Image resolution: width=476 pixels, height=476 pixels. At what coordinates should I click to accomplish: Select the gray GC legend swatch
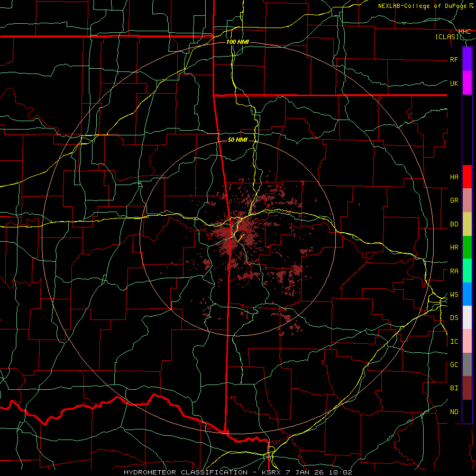coord(467,364)
